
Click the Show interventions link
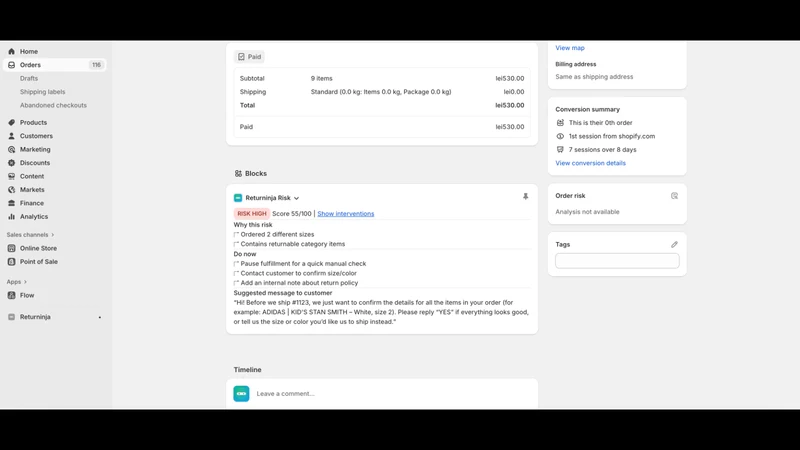(345, 214)
